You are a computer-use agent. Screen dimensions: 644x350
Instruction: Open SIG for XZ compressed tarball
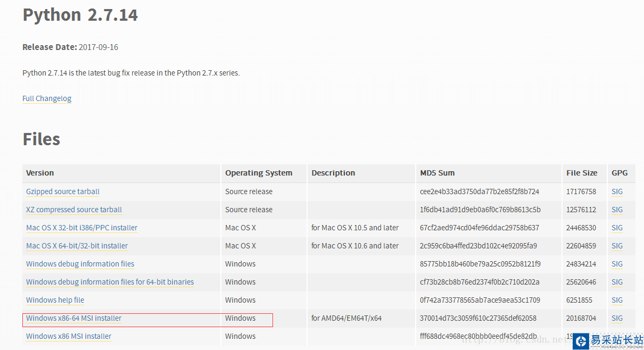[617, 210]
